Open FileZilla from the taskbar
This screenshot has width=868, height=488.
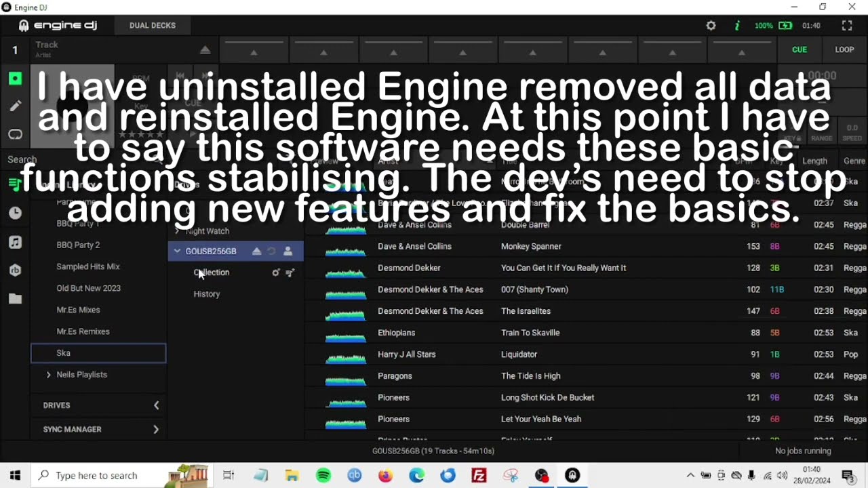pyautogui.click(x=479, y=475)
